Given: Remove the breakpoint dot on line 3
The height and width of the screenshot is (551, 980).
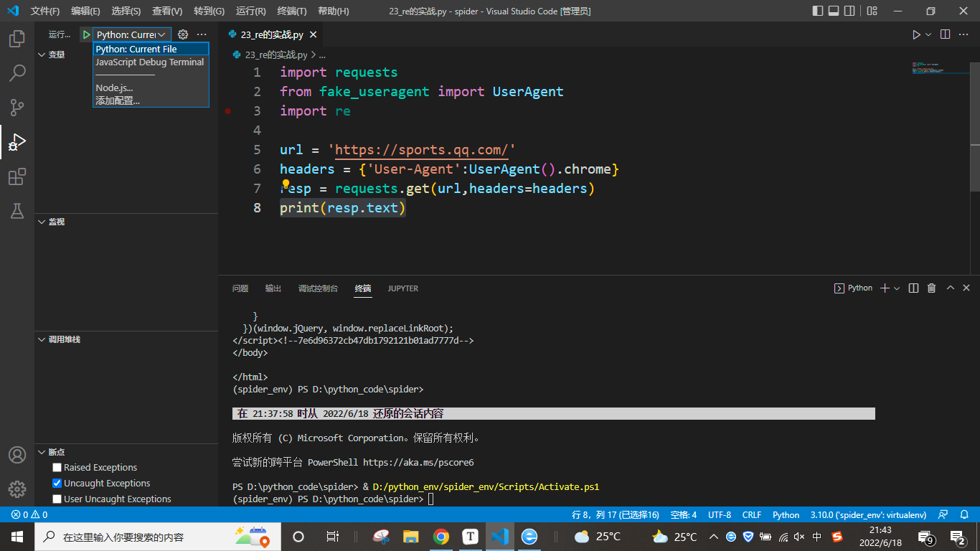Looking at the screenshot, I should [x=227, y=111].
